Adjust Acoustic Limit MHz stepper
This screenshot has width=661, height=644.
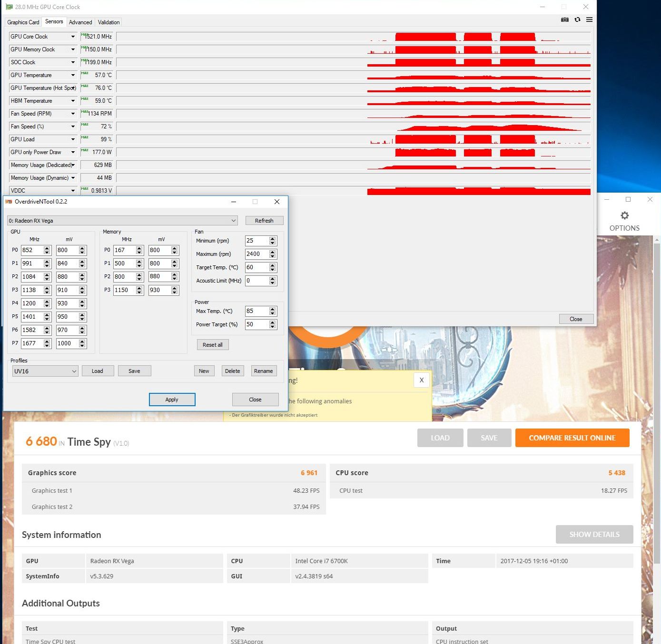tap(273, 281)
